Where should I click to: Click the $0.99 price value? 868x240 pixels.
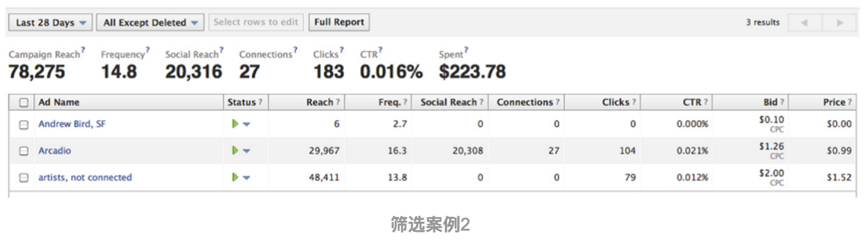[839, 151]
